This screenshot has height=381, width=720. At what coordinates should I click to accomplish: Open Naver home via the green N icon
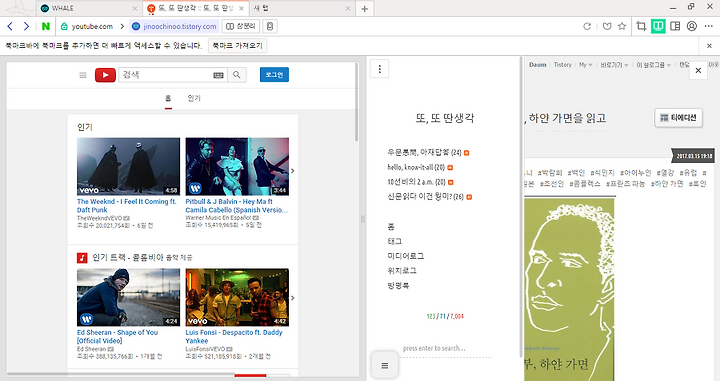[x=45, y=26]
